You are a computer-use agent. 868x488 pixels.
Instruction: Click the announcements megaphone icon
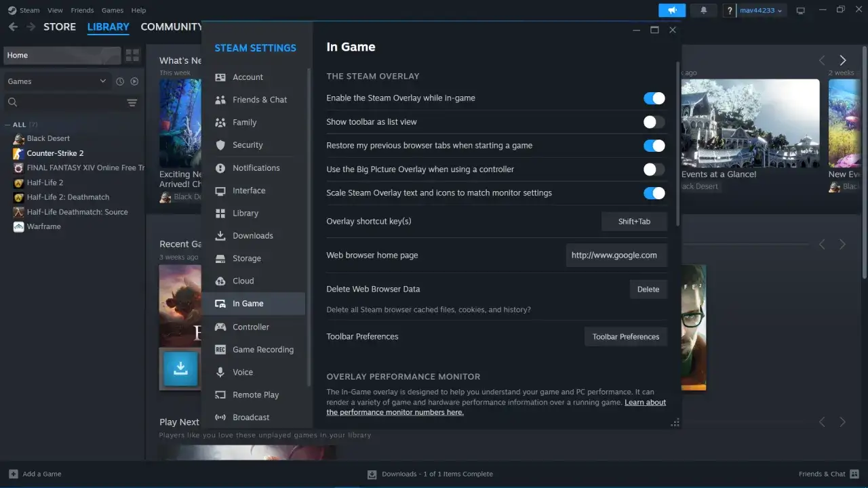pyautogui.click(x=672, y=10)
